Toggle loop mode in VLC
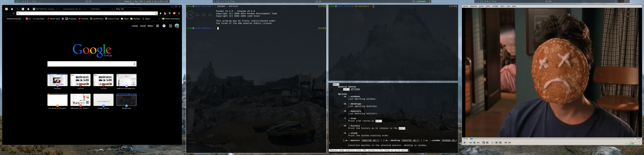Viewport: 644px width, 155px height. click(497, 143)
